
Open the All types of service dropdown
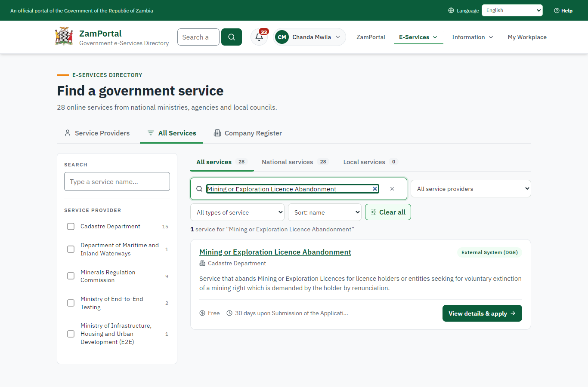point(237,212)
